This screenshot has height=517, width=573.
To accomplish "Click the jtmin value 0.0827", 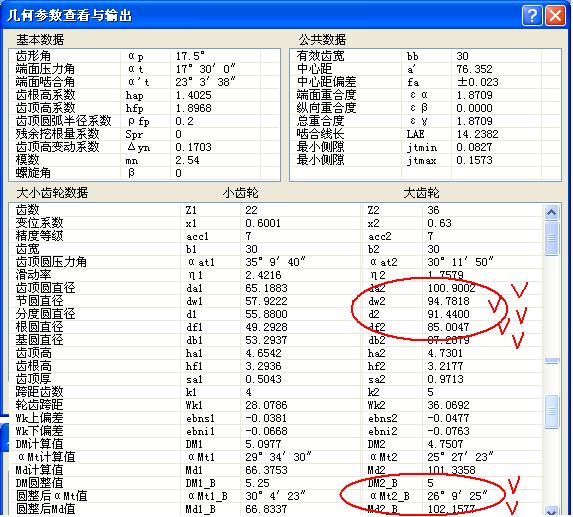I will [x=474, y=147].
